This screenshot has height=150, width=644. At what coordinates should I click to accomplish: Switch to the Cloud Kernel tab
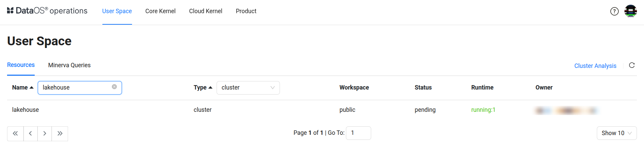pyautogui.click(x=205, y=11)
